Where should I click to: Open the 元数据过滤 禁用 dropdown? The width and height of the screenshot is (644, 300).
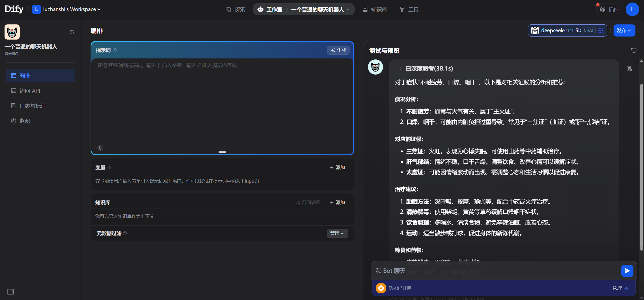point(337,233)
